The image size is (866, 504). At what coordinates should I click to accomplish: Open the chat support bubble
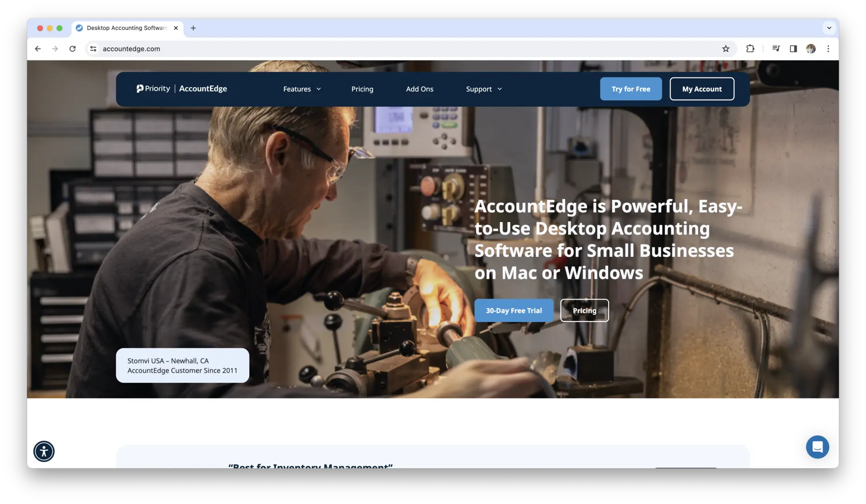(x=817, y=447)
